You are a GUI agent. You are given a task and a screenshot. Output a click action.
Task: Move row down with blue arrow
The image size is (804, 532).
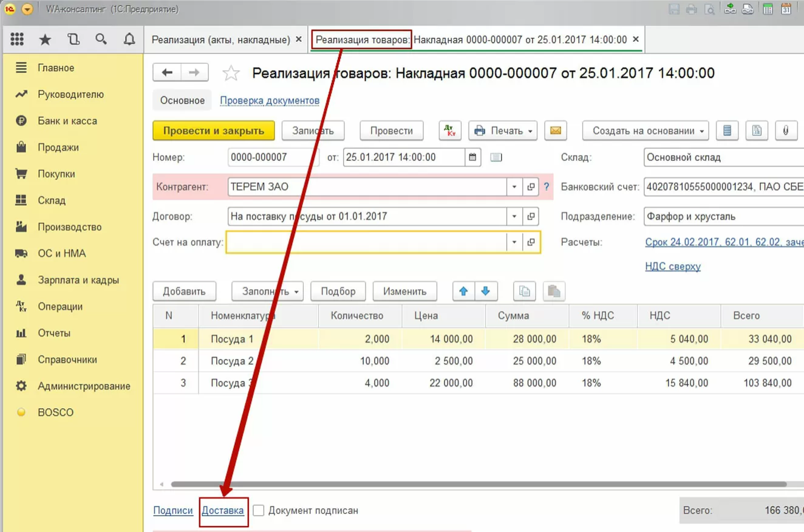(x=486, y=292)
